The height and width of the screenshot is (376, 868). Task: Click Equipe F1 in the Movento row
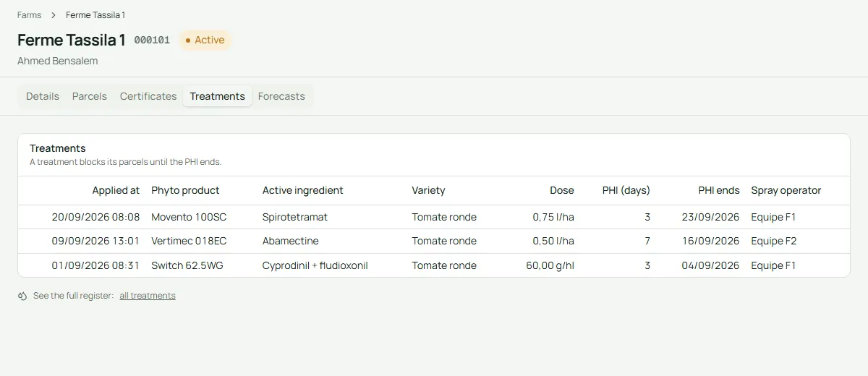773,217
